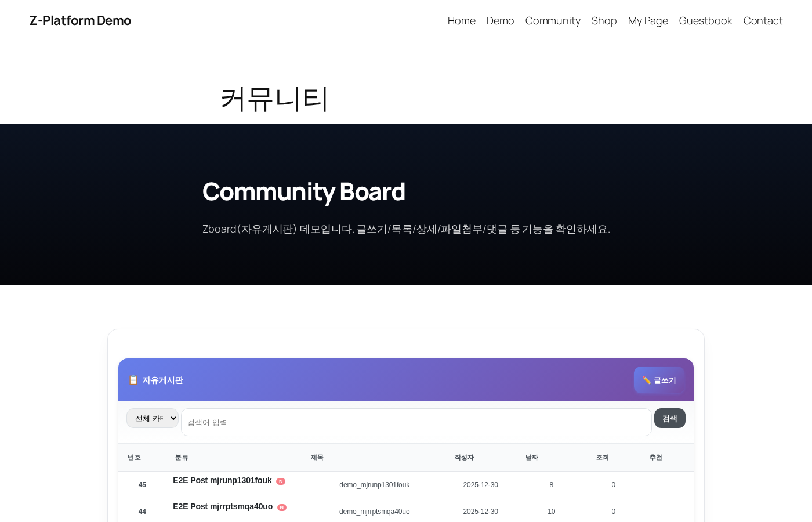
Task: Open the 전체 카테고리 category dropdown
Action: click(x=153, y=418)
